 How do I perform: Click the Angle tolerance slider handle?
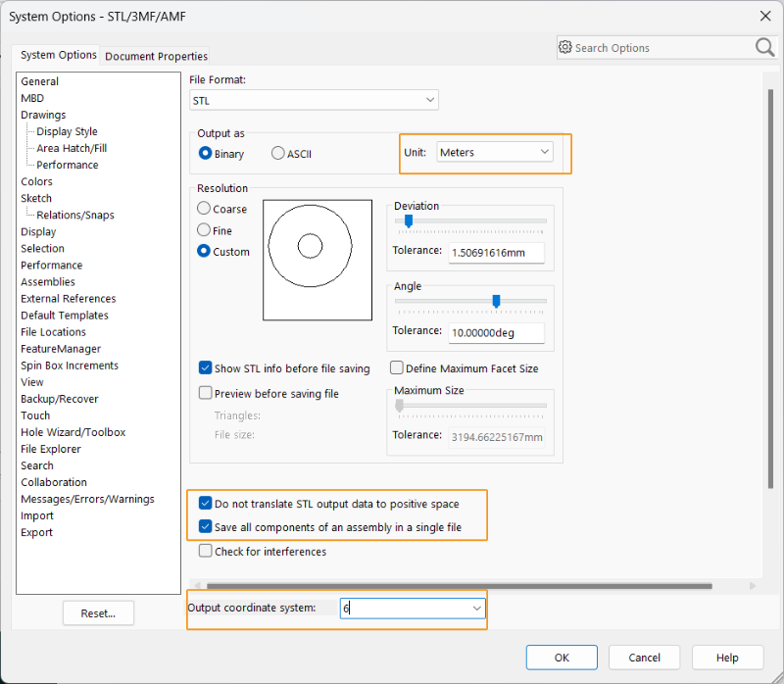coord(497,301)
